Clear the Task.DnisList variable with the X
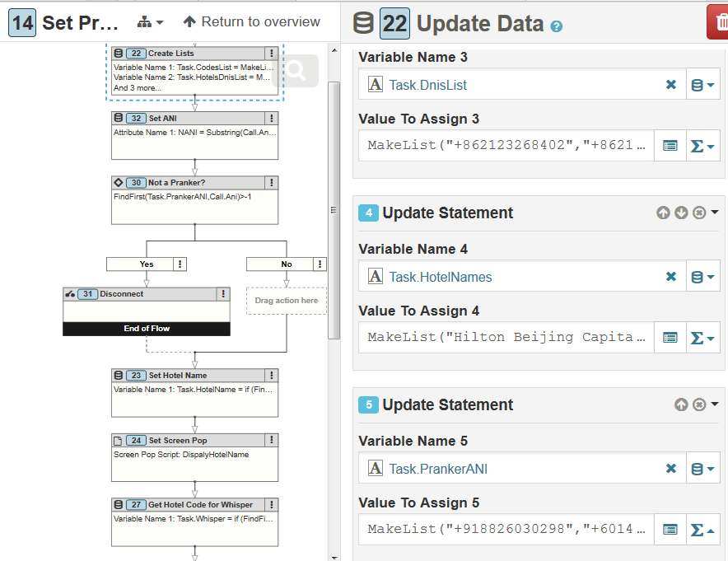Image resolution: width=728 pixels, height=561 pixels. click(671, 85)
